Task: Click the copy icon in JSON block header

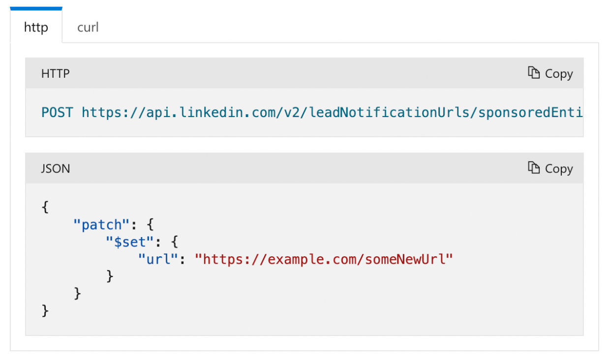Action: pos(534,168)
